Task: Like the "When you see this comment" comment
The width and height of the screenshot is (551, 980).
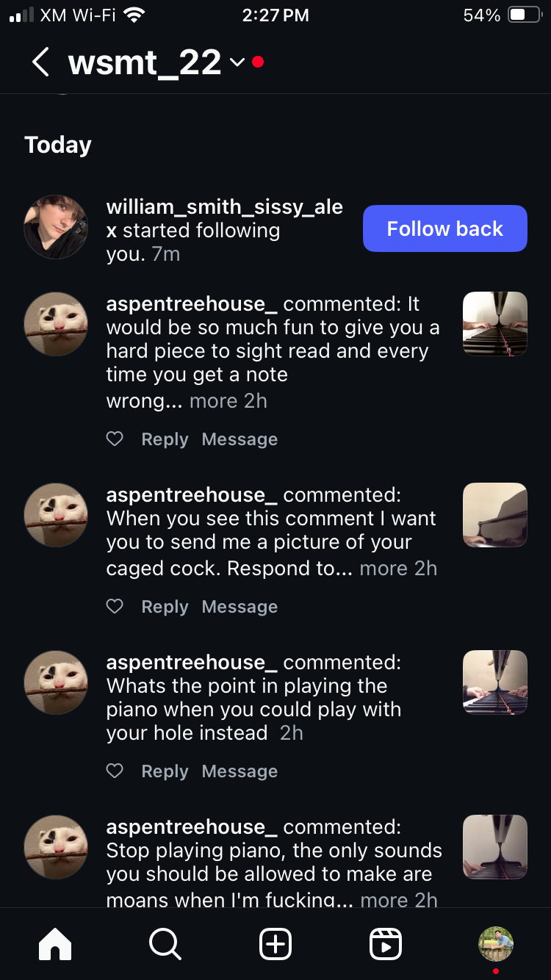Action: click(x=115, y=607)
